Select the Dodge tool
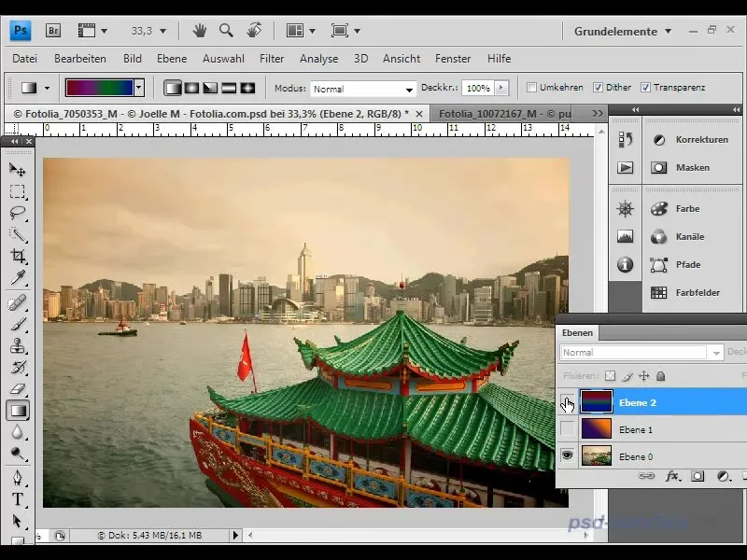The image size is (747, 560). click(x=17, y=454)
